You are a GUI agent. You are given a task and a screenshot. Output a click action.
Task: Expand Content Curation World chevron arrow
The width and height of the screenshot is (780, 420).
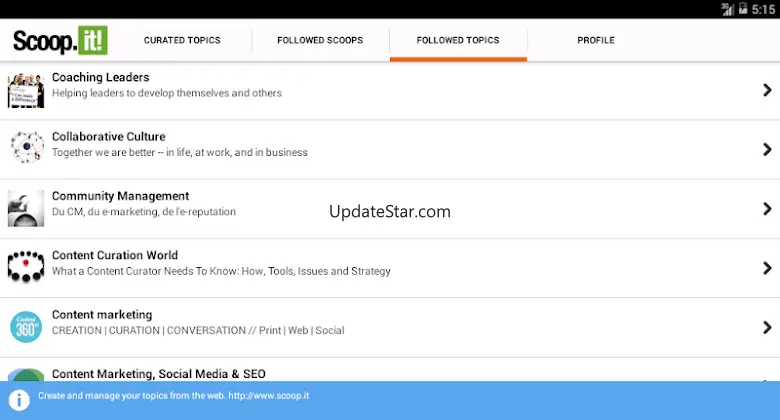click(x=767, y=268)
